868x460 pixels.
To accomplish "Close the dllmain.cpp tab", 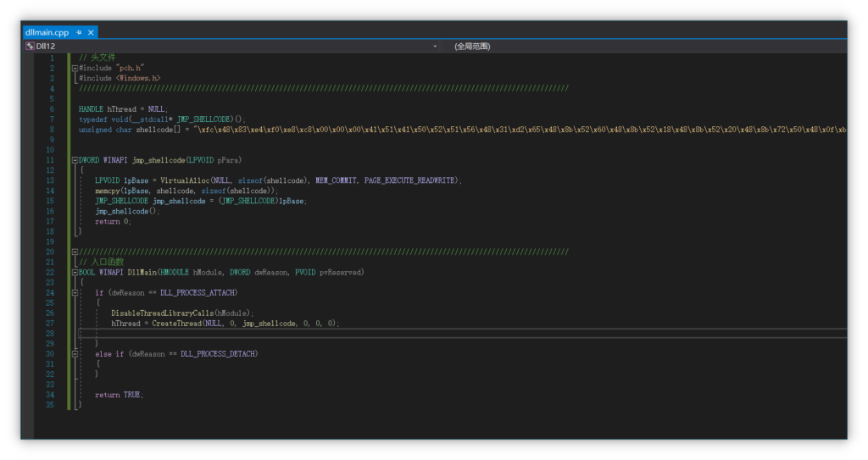I will [x=91, y=33].
